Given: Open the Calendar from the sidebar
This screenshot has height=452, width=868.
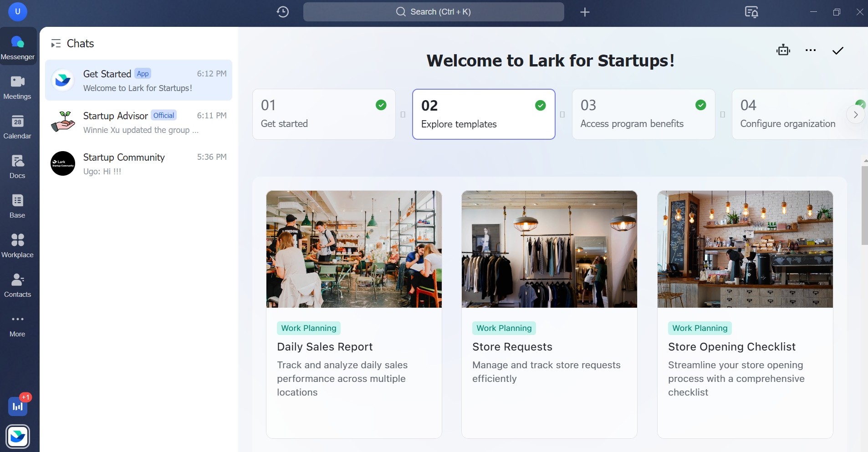Looking at the screenshot, I should pos(18,127).
